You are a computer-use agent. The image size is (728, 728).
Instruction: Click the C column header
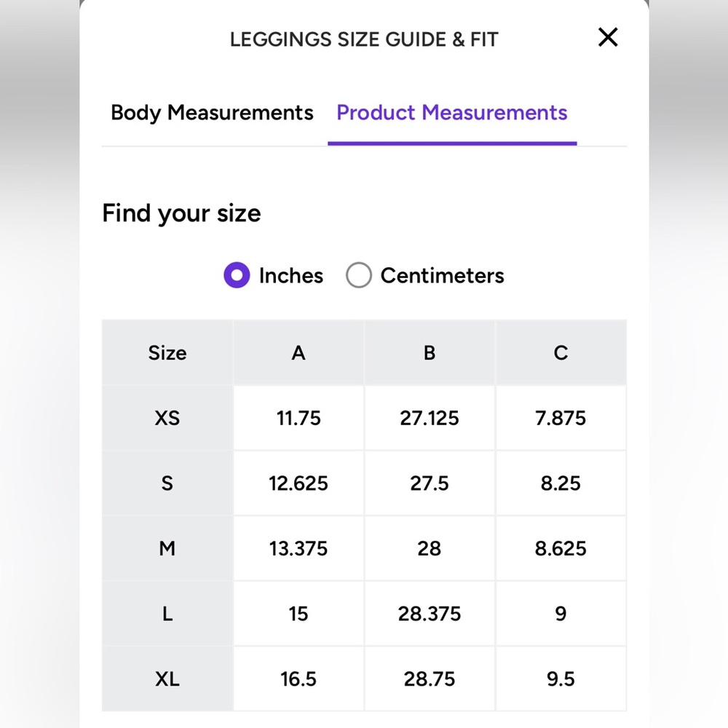(x=561, y=353)
